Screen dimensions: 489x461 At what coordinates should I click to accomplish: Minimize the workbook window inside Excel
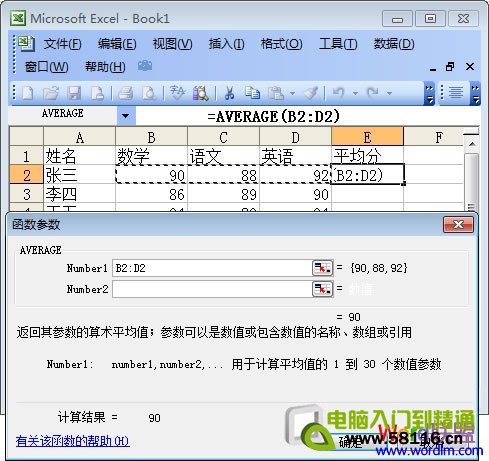433,68
